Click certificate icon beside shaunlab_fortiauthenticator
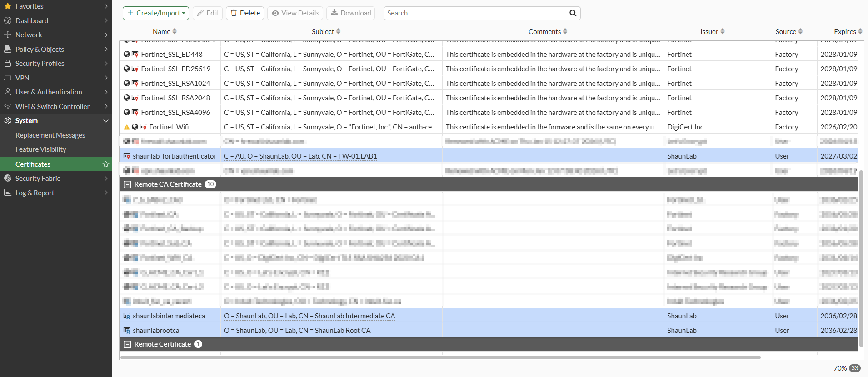The width and height of the screenshot is (868, 377). tap(127, 156)
